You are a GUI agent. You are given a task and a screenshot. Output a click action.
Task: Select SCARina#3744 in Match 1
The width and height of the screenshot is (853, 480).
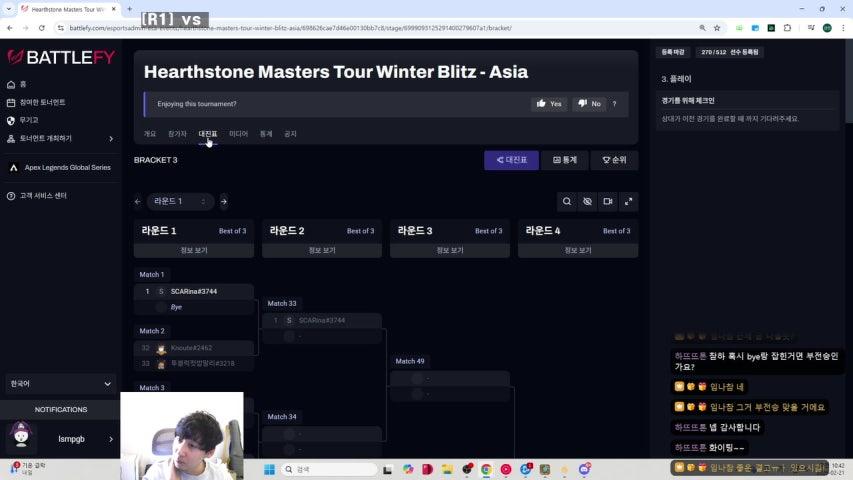pyautogui.click(x=194, y=292)
